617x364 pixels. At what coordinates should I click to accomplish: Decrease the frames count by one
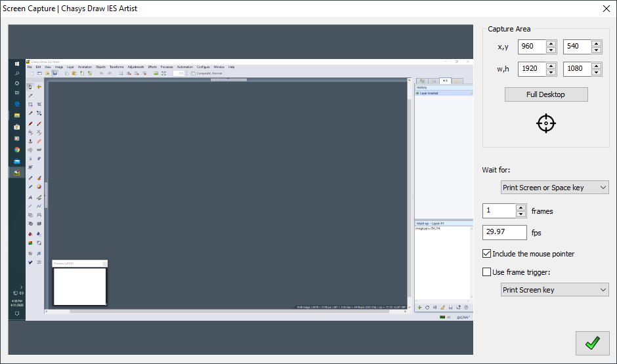(x=521, y=214)
